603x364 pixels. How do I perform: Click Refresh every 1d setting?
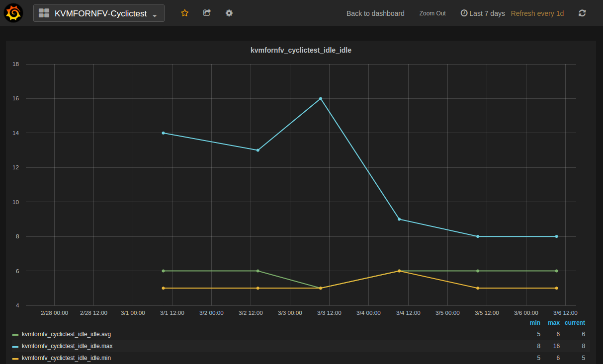click(537, 13)
